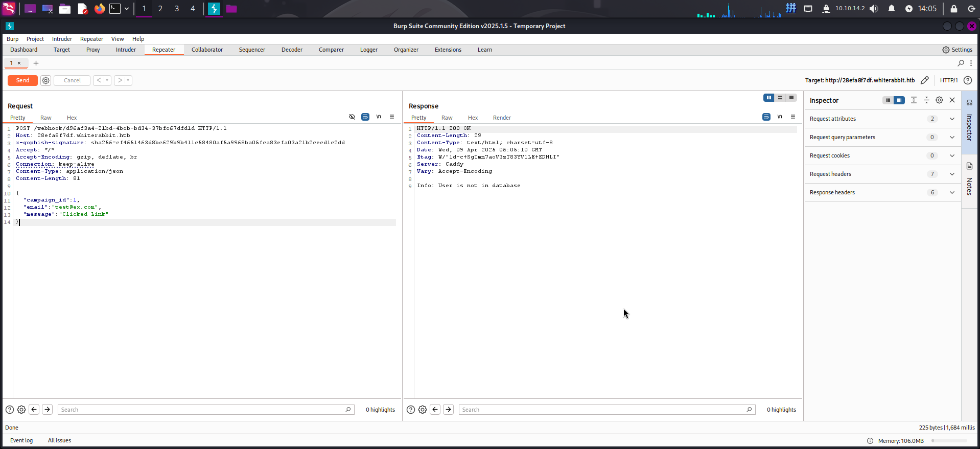Go back to previous request in history
Image resolution: width=980 pixels, height=449 pixels.
pos(99,80)
